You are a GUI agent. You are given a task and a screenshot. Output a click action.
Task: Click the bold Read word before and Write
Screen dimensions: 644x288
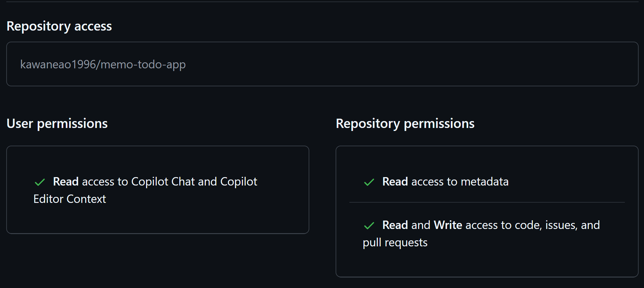[x=395, y=225]
